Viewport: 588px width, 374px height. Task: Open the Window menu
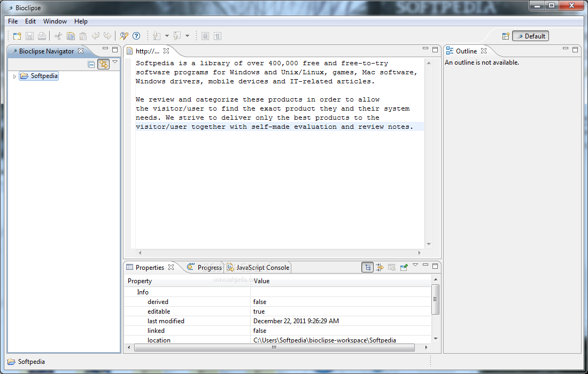[55, 21]
